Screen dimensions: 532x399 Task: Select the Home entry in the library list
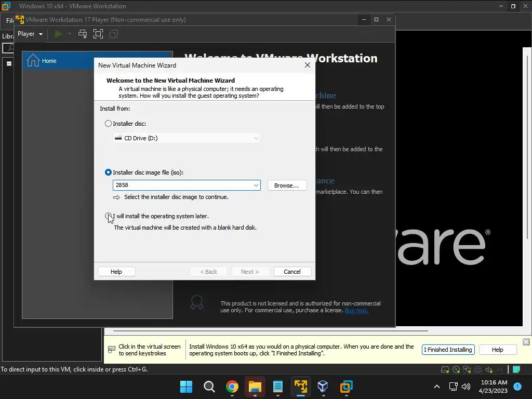click(58, 61)
